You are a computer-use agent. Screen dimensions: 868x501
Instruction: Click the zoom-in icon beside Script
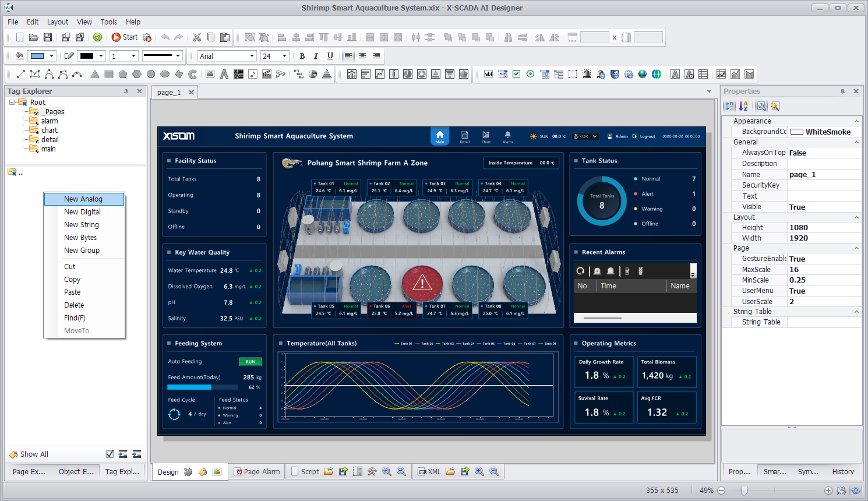(387, 471)
